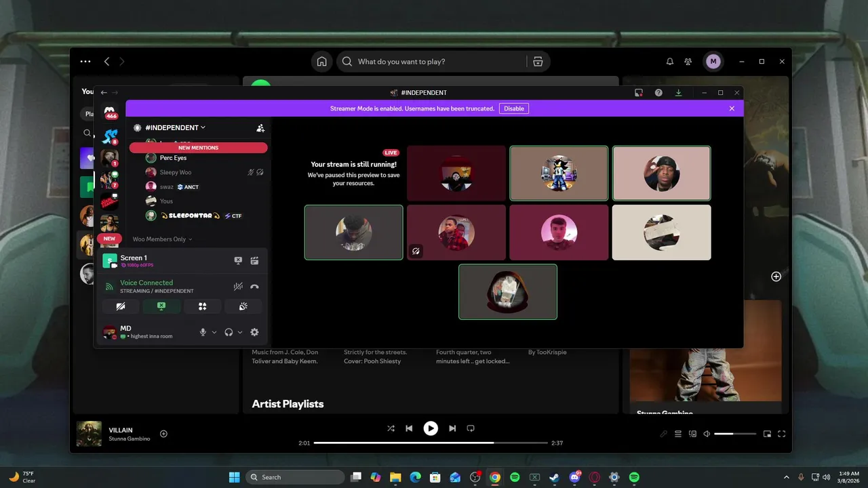Jump to NEW MENTIONS pill
Image resolution: width=868 pixels, height=488 pixels.
pos(198,147)
